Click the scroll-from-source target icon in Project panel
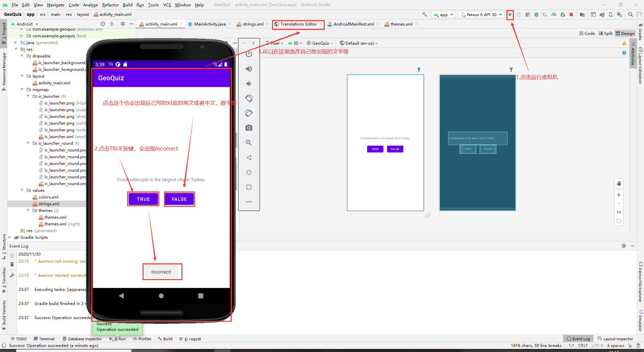This screenshot has height=352, width=644. coord(103,24)
